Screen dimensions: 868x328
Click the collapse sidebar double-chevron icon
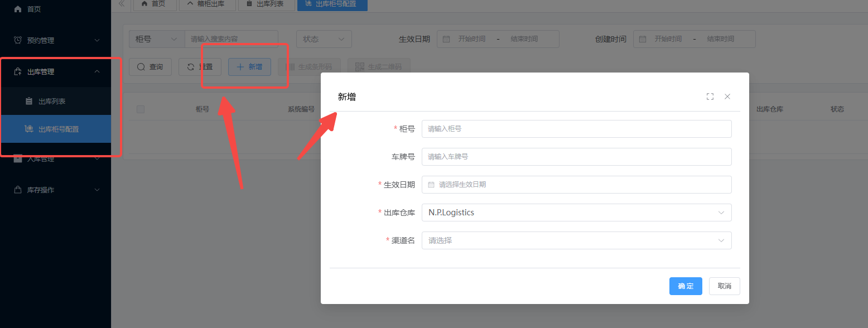click(121, 4)
